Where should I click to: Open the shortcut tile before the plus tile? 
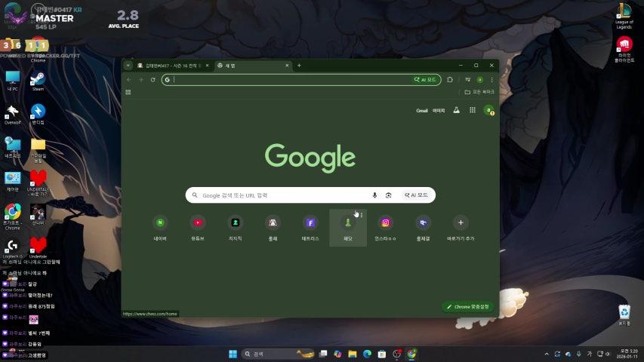(x=423, y=228)
